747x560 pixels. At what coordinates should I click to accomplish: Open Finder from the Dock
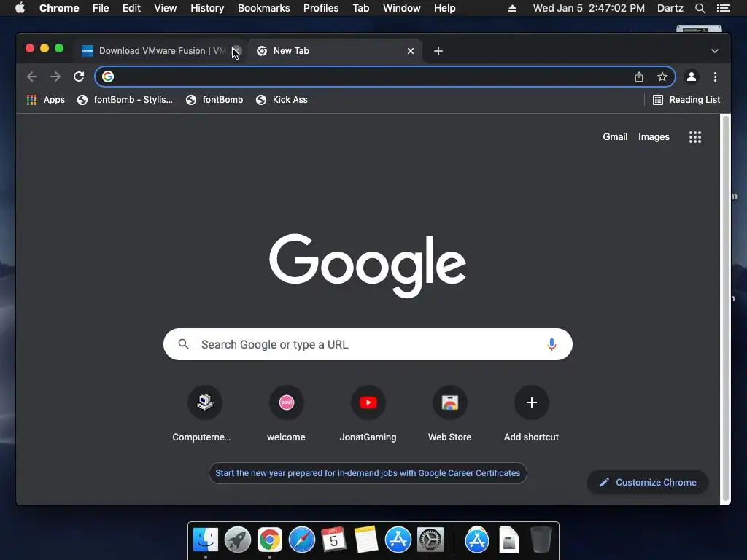205,540
